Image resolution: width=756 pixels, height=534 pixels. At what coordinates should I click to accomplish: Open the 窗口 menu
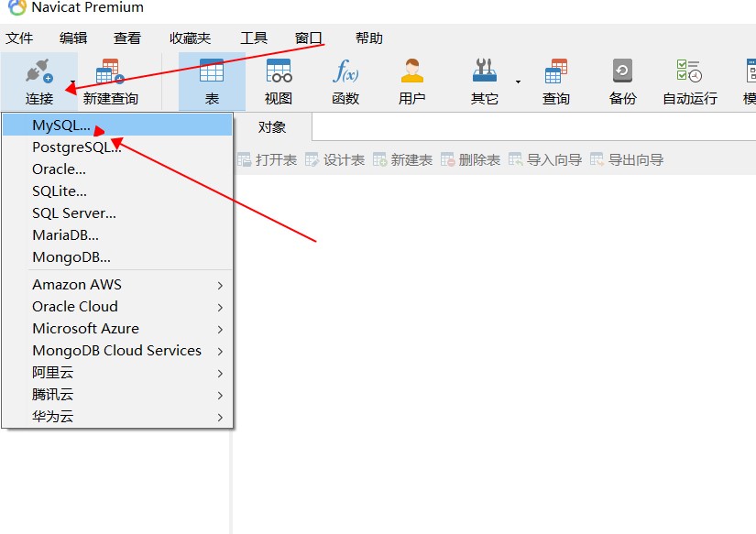[x=309, y=38]
